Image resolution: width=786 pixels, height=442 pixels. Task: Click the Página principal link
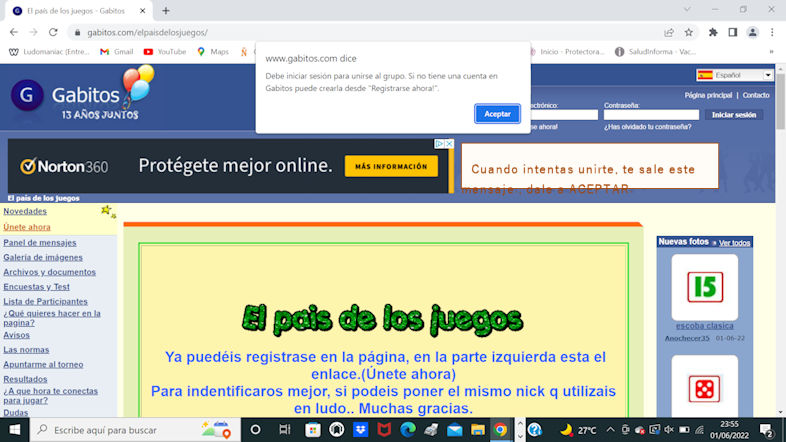(x=708, y=95)
